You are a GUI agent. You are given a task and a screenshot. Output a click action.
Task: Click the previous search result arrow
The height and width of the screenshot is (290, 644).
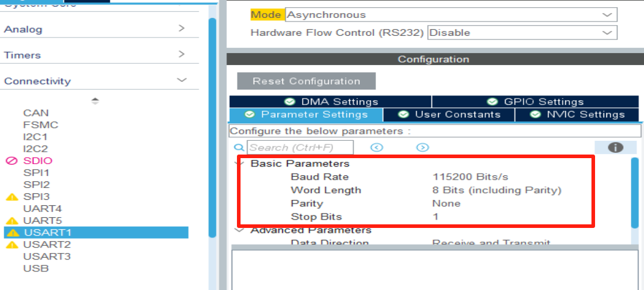[377, 147]
